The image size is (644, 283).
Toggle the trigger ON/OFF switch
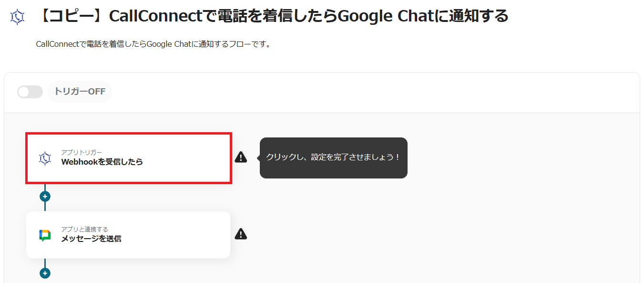click(30, 92)
